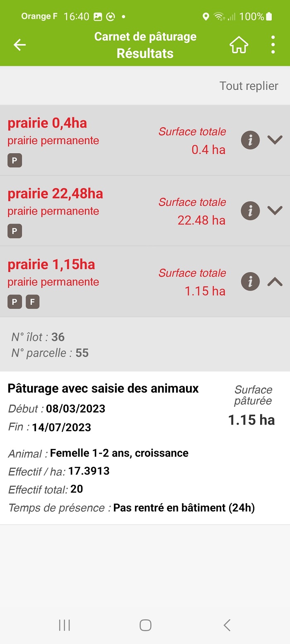This screenshot has height=644, width=290.
Task: Show info for prairie 22,48ha
Action: click(250, 211)
